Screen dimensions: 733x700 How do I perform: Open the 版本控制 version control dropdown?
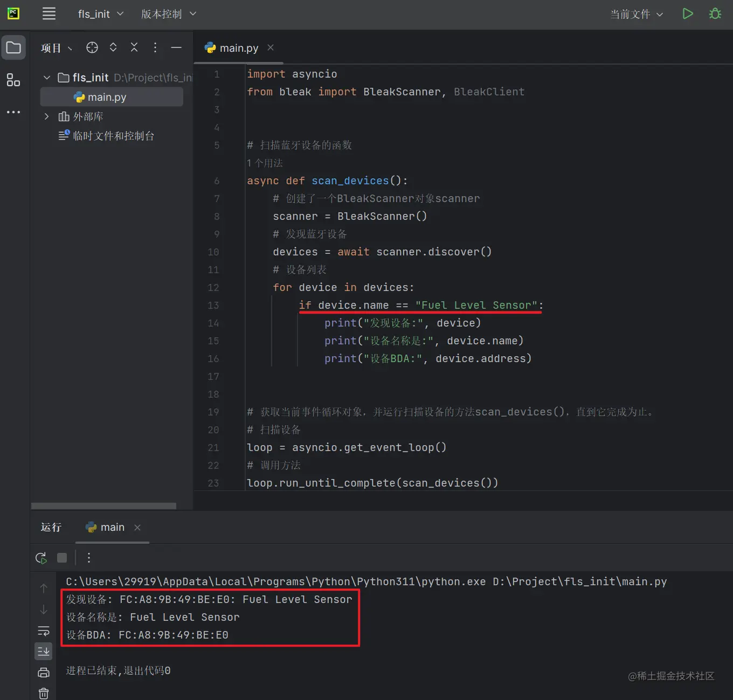169,14
